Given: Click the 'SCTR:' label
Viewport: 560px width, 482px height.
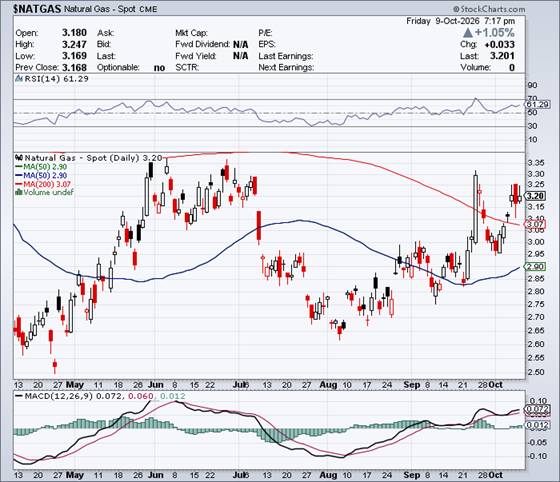Looking at the screenshot, I should coord(187,67).
